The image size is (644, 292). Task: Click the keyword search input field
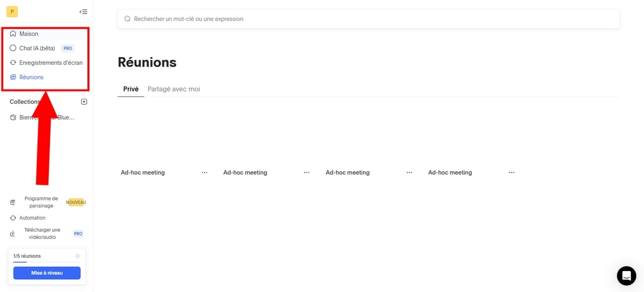pyautogui.click(x=368, y=19)
